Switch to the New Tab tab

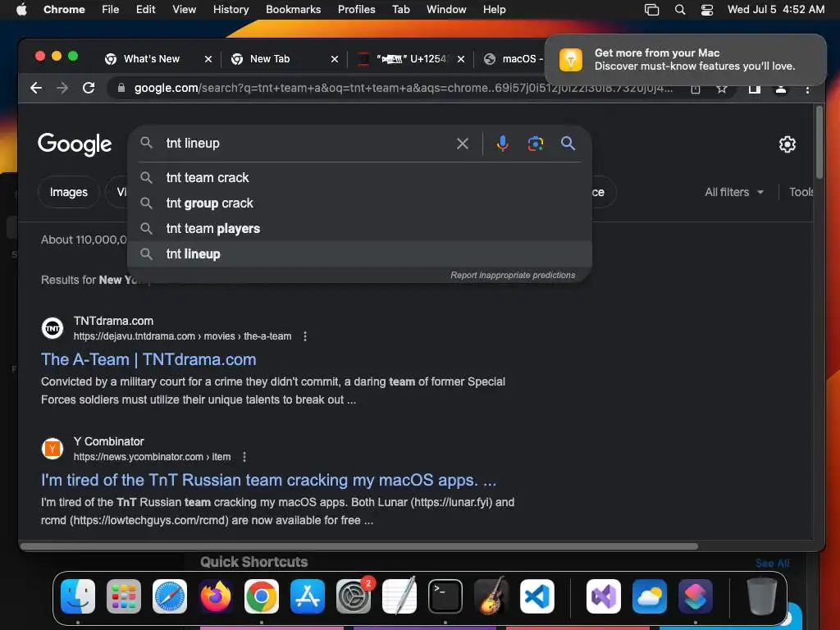coord(269,59)
